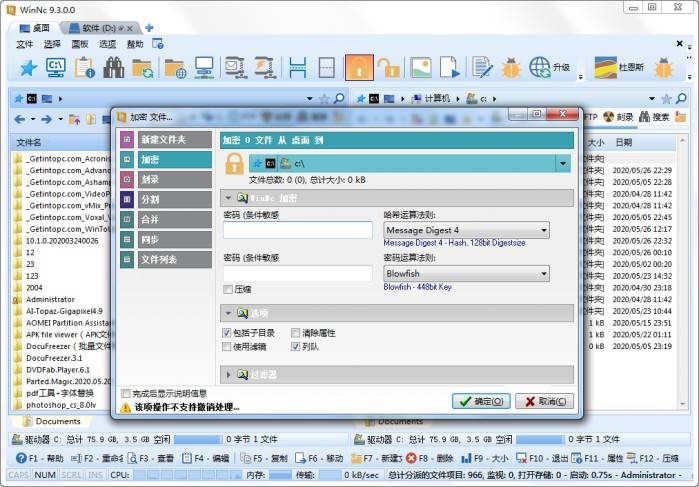Click the binoculars search toolbar icon

pos(113,67)
